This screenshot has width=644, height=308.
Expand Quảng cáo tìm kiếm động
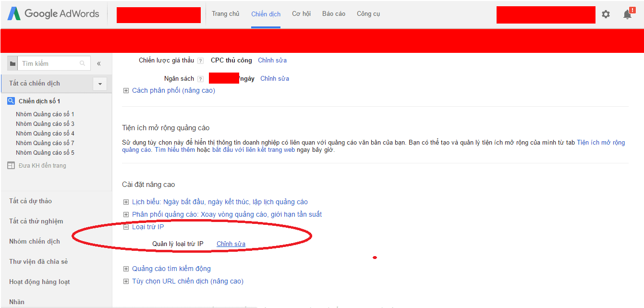click(126, 269)
